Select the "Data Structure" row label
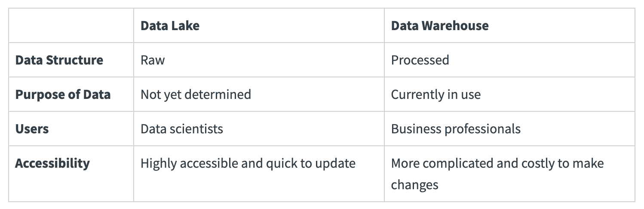 click(x=59, y=60)
